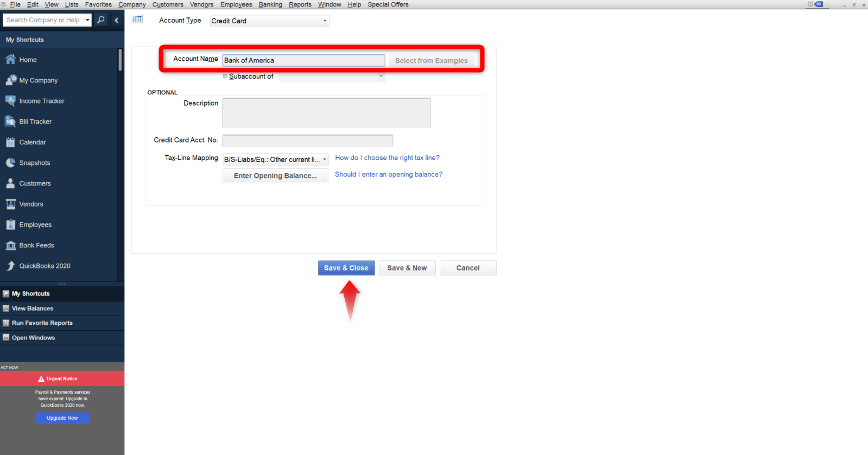Open the Lists menu
868x455 pixels.
click(x=72, y=4)
